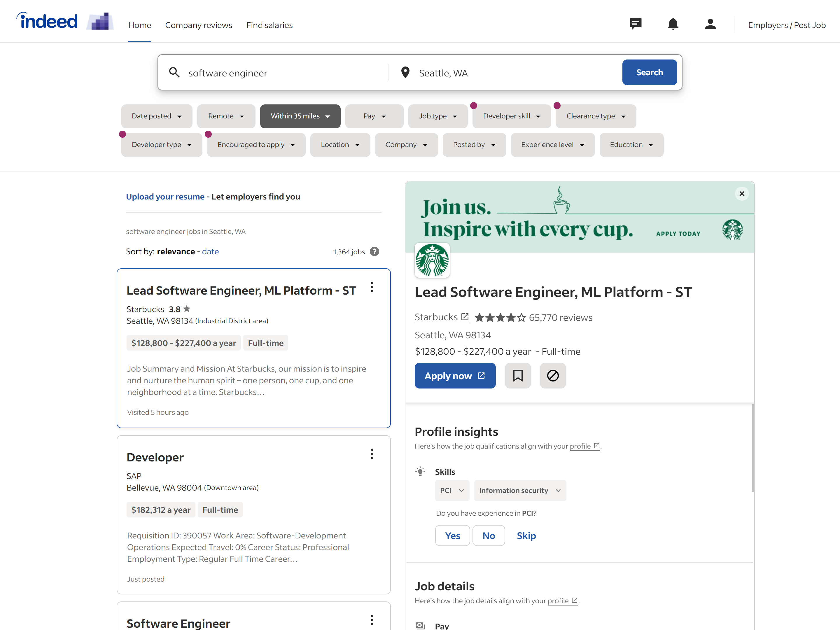Image resolution: width=840 pixels, height=630 pixels.
Task: Open the messages chat icon
Action: tap(635, 24)
